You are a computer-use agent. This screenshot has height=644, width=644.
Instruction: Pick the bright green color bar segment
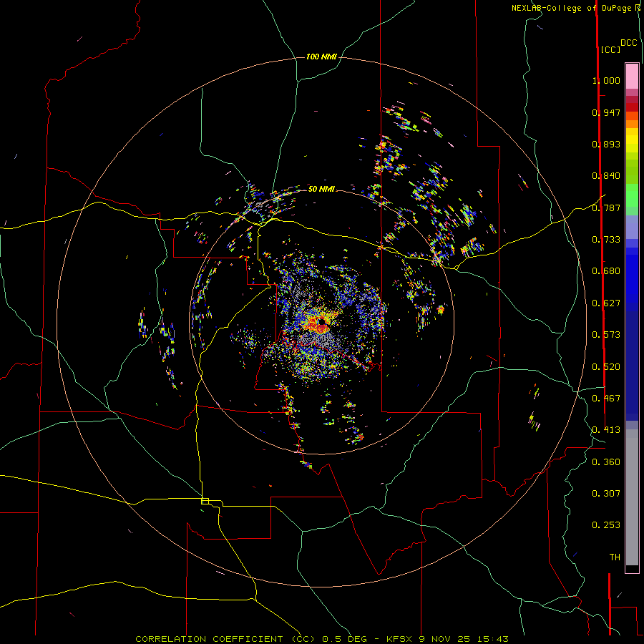tap(632, 195)
